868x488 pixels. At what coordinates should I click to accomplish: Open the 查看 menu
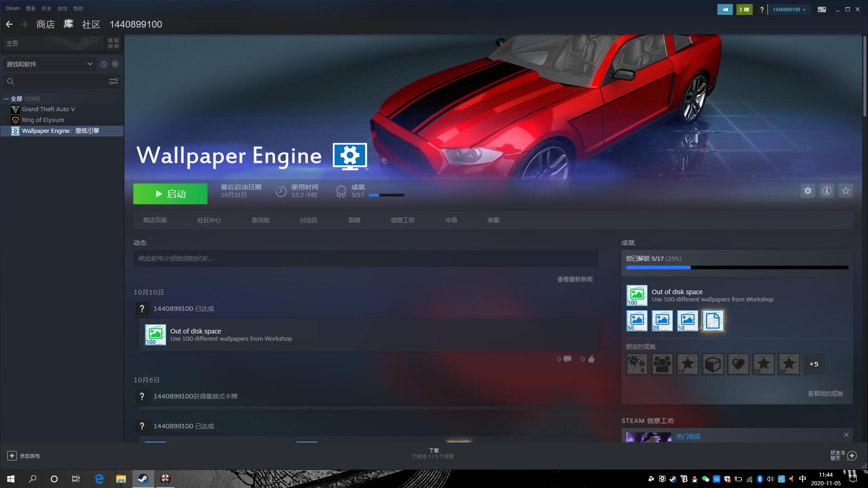tap(31, 9)
